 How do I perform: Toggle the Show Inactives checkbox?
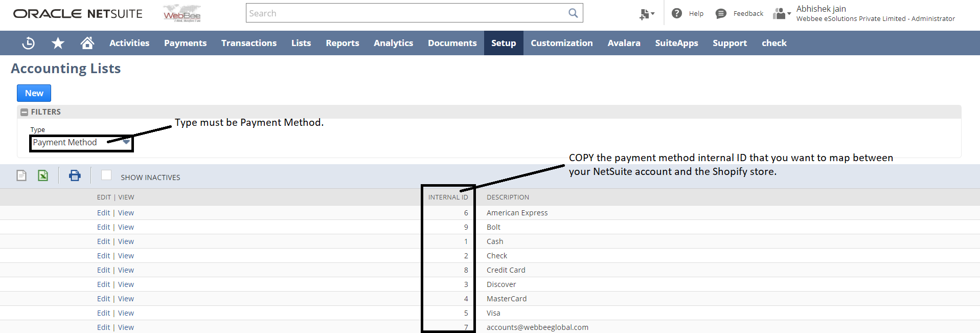(106, 175)
